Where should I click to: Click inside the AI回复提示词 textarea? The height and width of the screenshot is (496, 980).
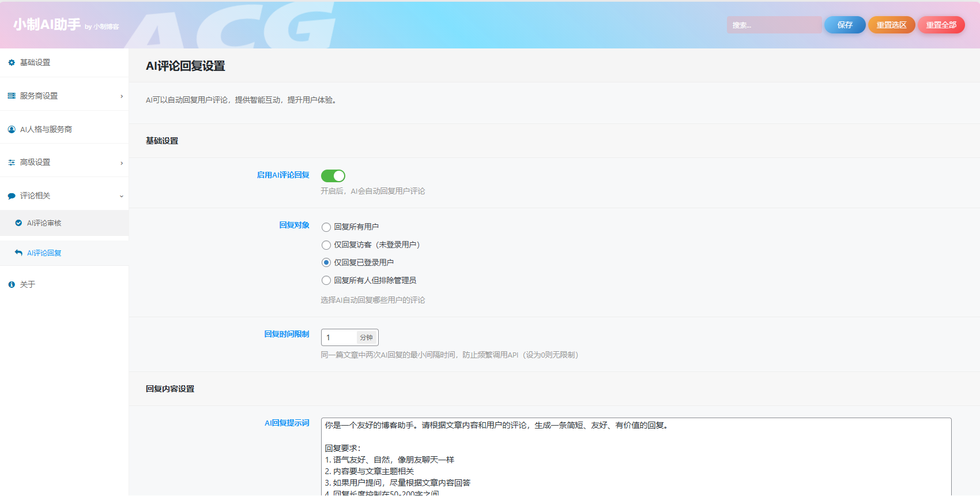[x=636, y=457]
